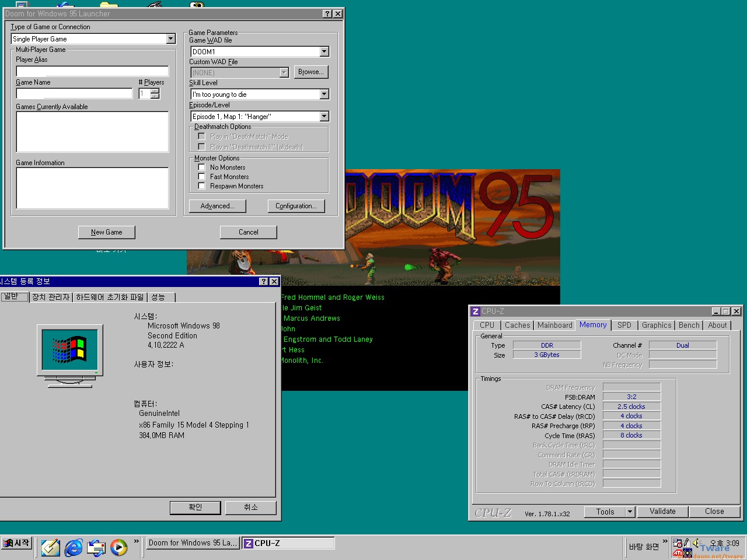Open the About tab in CPU-Z

click(x=717, y=325)
